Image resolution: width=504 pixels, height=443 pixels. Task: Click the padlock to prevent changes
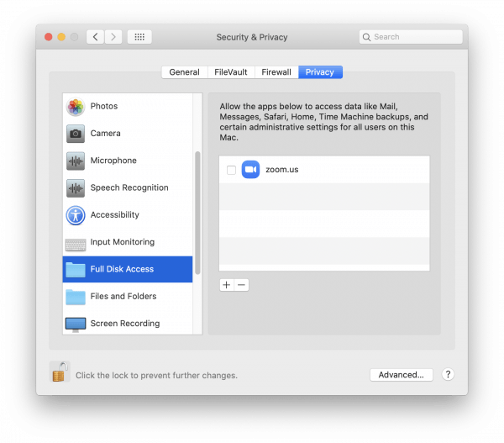tap(60, 372)
